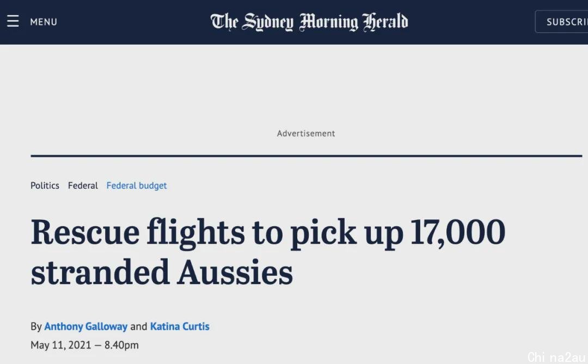Click the Chi na2au watermark
Screen dimensions: 588x364
tap(556, 357)
